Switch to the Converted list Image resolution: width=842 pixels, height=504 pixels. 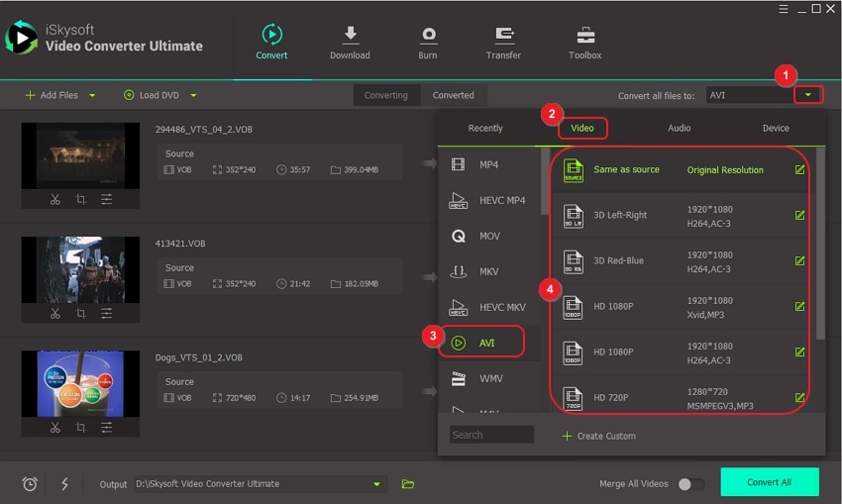[453, 95]
